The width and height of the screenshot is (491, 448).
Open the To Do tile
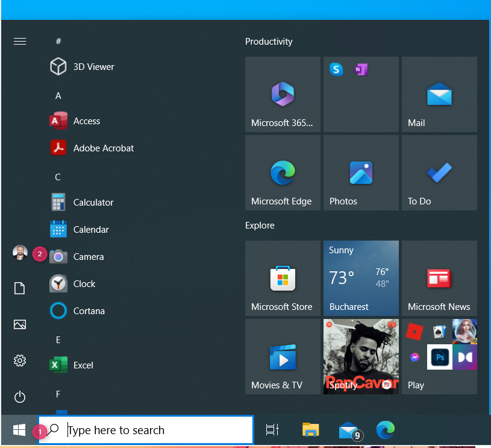[439, 172]
